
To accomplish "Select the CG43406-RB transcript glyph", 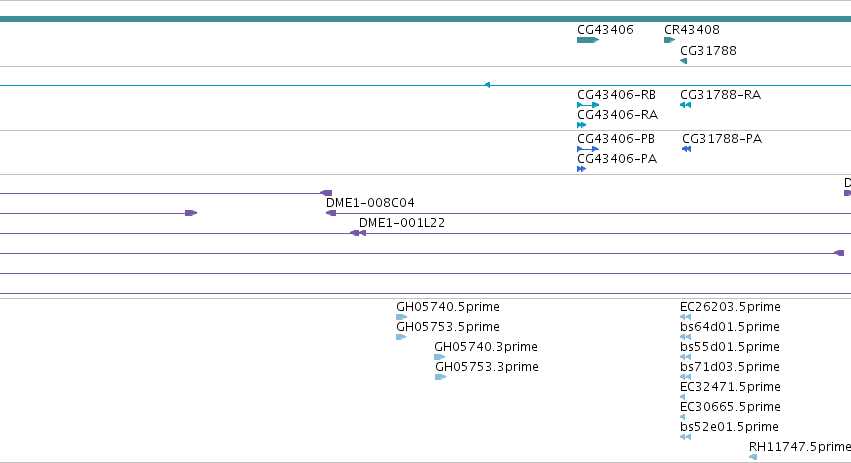I will [588, 105].
